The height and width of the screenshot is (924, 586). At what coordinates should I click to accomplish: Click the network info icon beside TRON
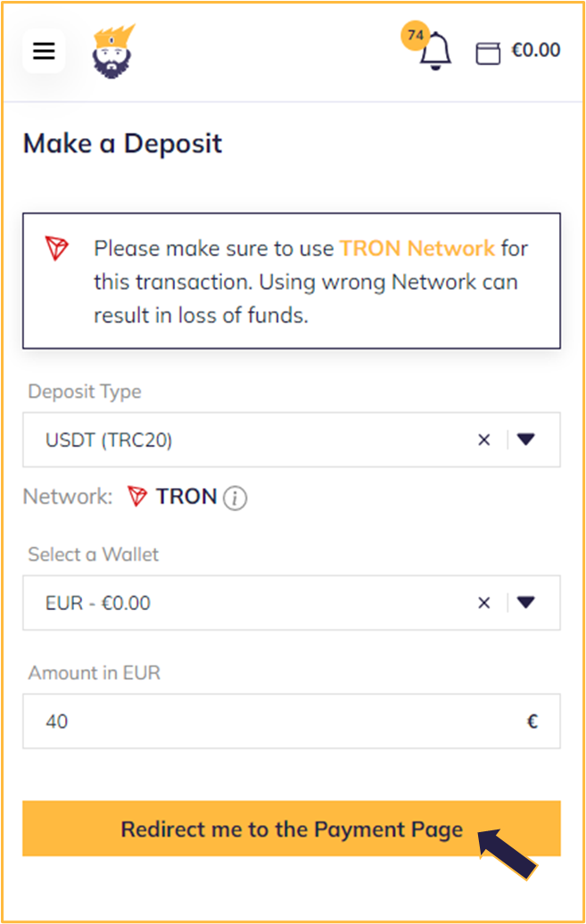point(235,498)
